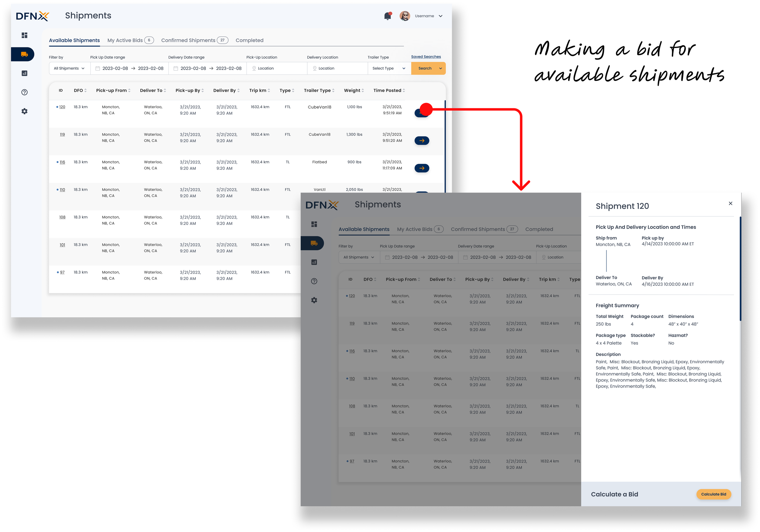Open calendar icon for Delivery Date range in back window
This screenshot has height=532, width=760.
click(x=176, y=68)
